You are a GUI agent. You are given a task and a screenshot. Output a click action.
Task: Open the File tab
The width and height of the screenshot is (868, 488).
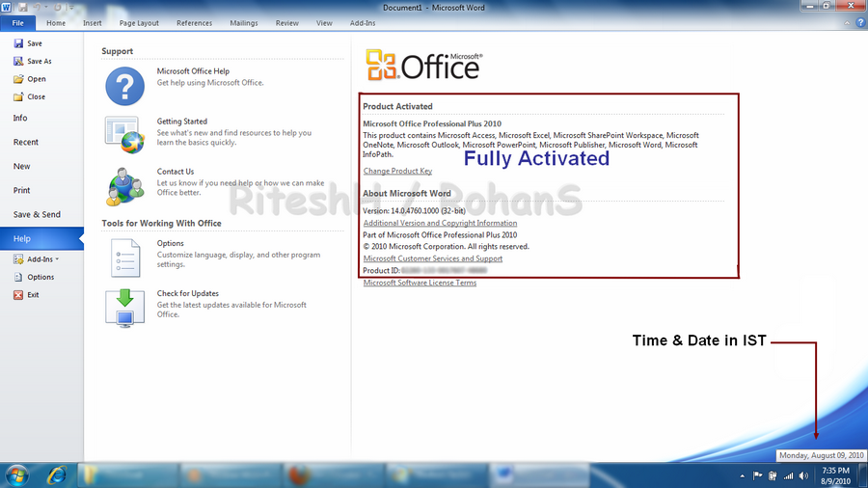[x=17, y=23]
